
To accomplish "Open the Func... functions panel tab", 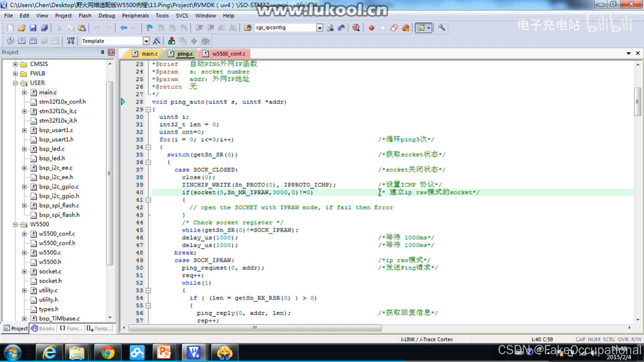I will [71, 329].
